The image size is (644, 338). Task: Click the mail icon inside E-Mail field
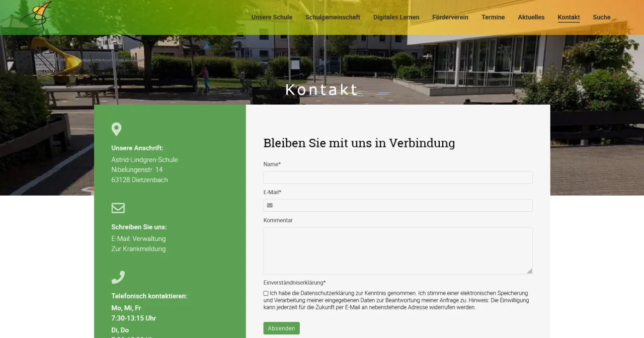(270, 205)
